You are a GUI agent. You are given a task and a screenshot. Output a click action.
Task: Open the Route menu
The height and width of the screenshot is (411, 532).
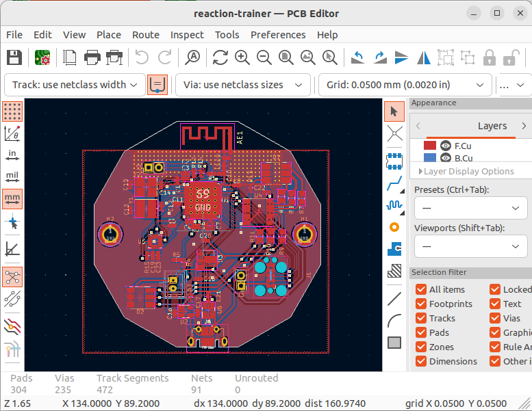coord(145,35)
